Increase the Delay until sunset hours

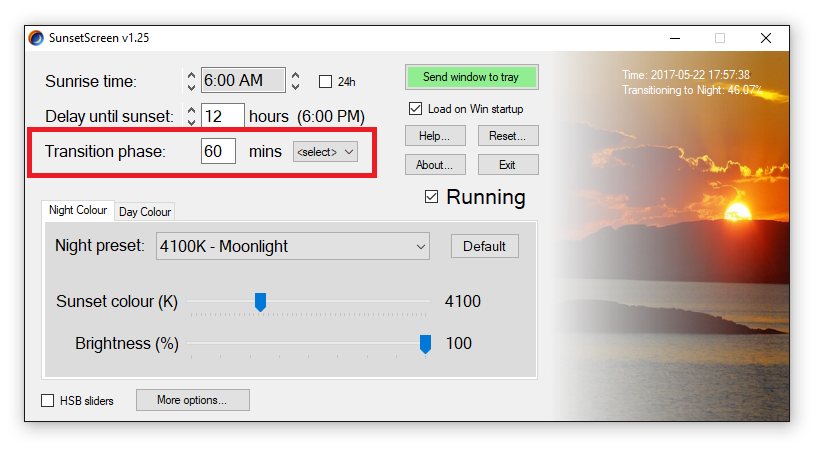coord(192,109)
